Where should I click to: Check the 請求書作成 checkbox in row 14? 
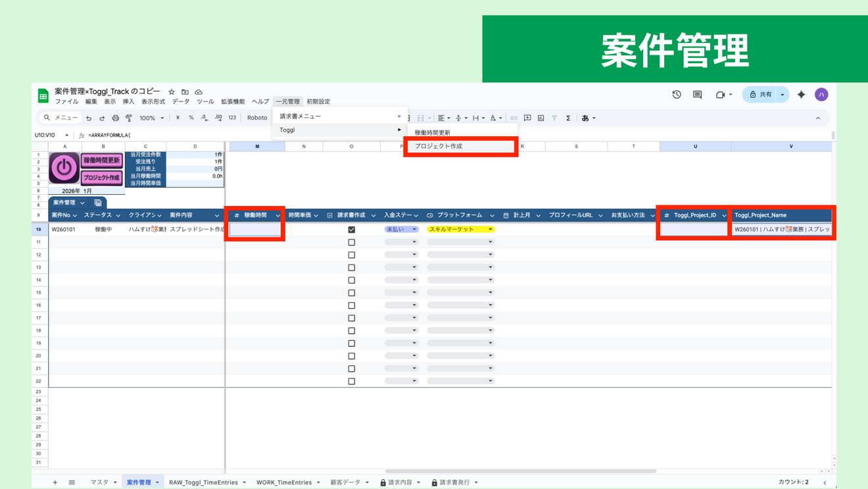[x=352, y=280]
